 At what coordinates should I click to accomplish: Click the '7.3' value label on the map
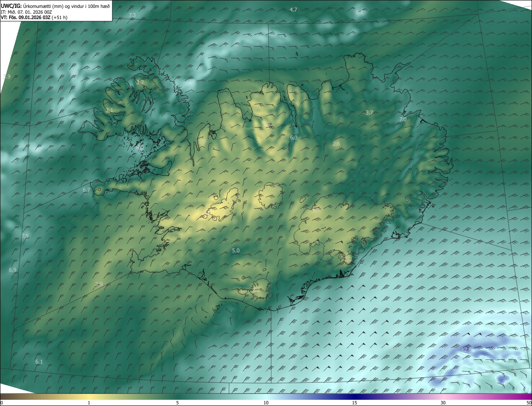132,15
